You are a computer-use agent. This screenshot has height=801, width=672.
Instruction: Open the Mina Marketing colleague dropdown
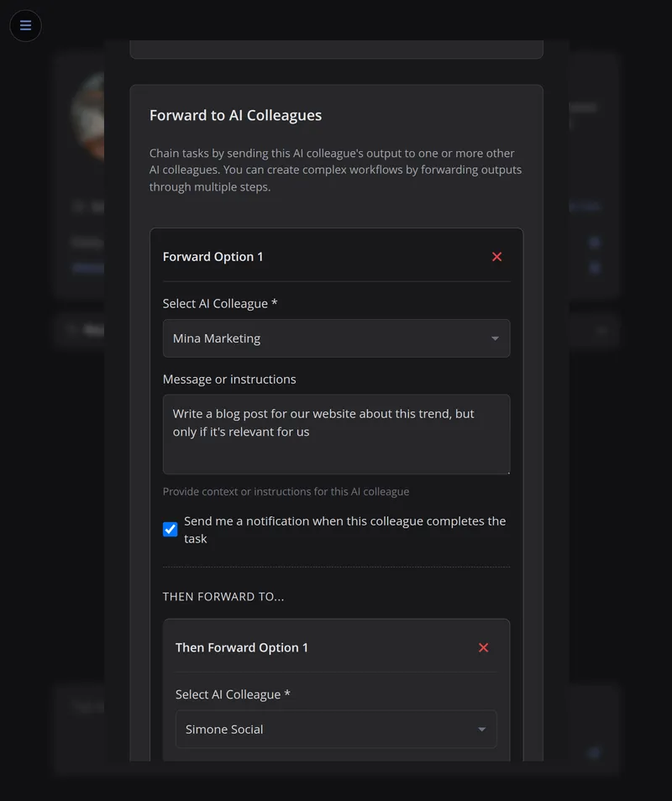[328, 338]
